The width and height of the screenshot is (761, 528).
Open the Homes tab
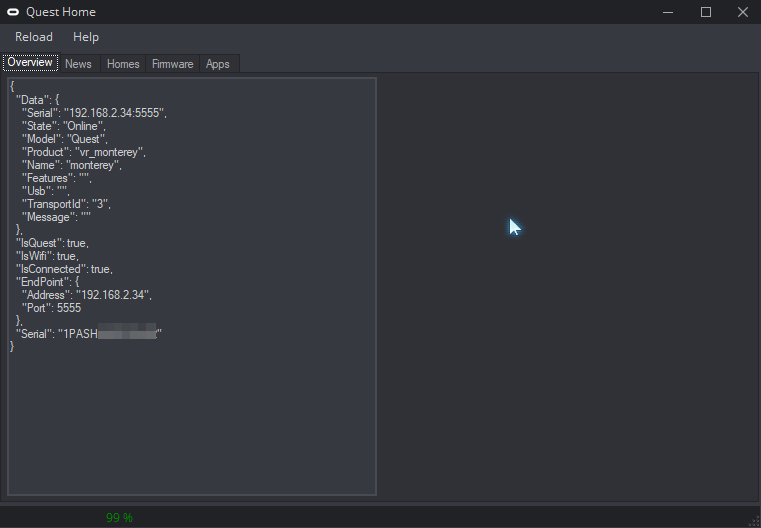pyautogui.click(x=123, y=64)
